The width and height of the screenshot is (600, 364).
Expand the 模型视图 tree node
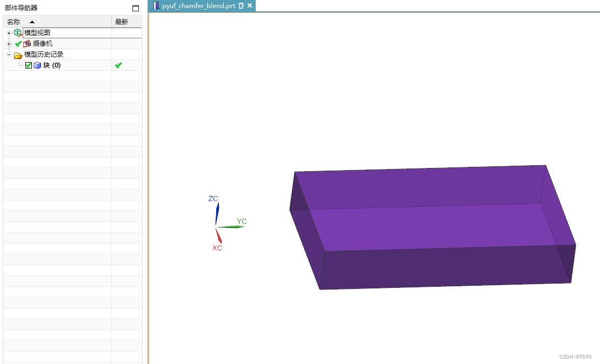tap(9, 33)
